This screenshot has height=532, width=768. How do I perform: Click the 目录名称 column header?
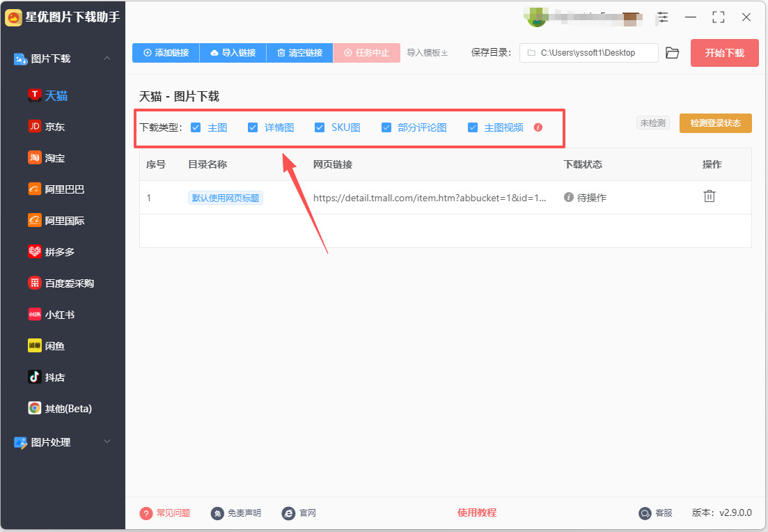[207, 164]
